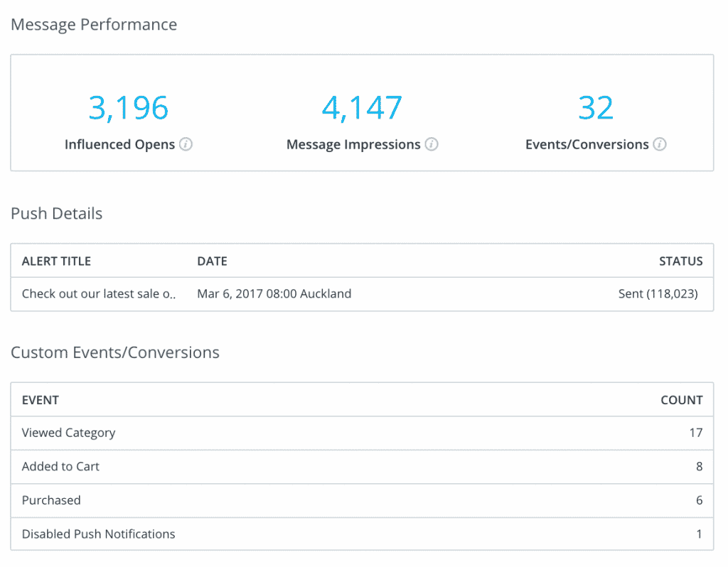Open the 'Check out our latest sale' alert

coord(99,293)
